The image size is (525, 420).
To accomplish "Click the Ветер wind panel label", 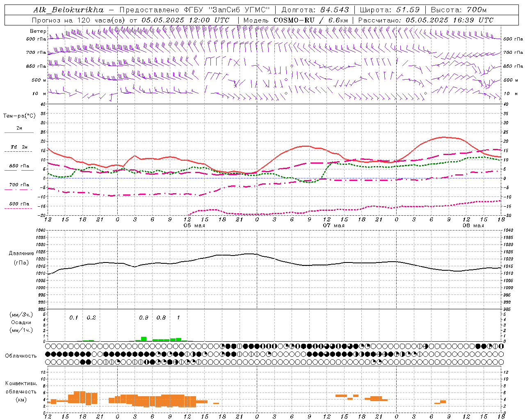I will tap(38, 31).
